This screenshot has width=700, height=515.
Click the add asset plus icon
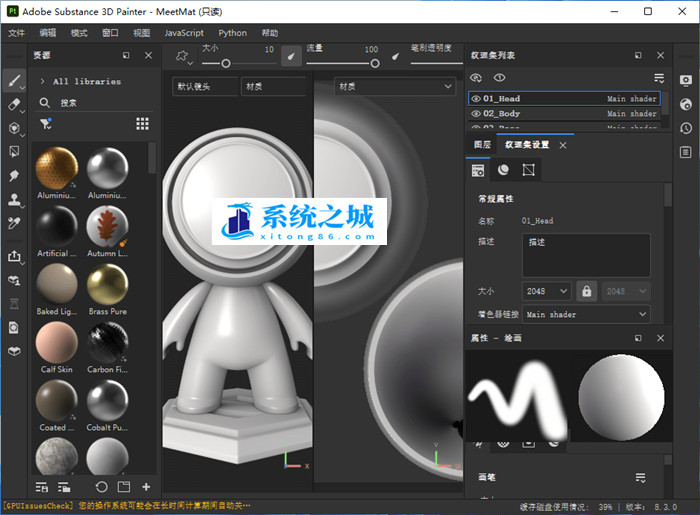click(x=146, y=487)
